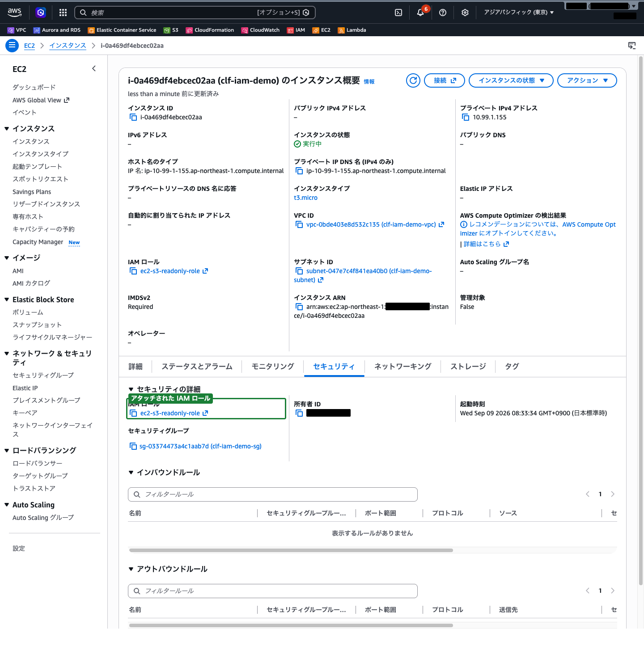Open the notifications bell
The height and width of the screenshot is (646, 644).
pyautogui.click(x=420, y=13)
